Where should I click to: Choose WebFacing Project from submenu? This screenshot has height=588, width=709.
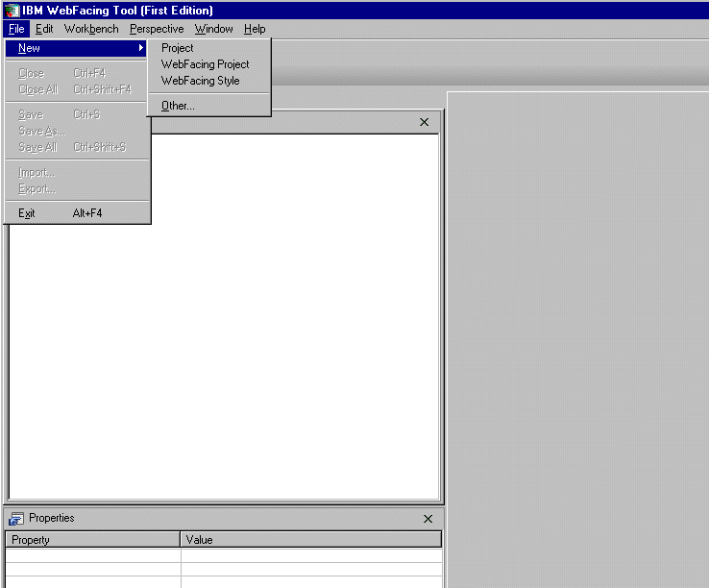208,64
